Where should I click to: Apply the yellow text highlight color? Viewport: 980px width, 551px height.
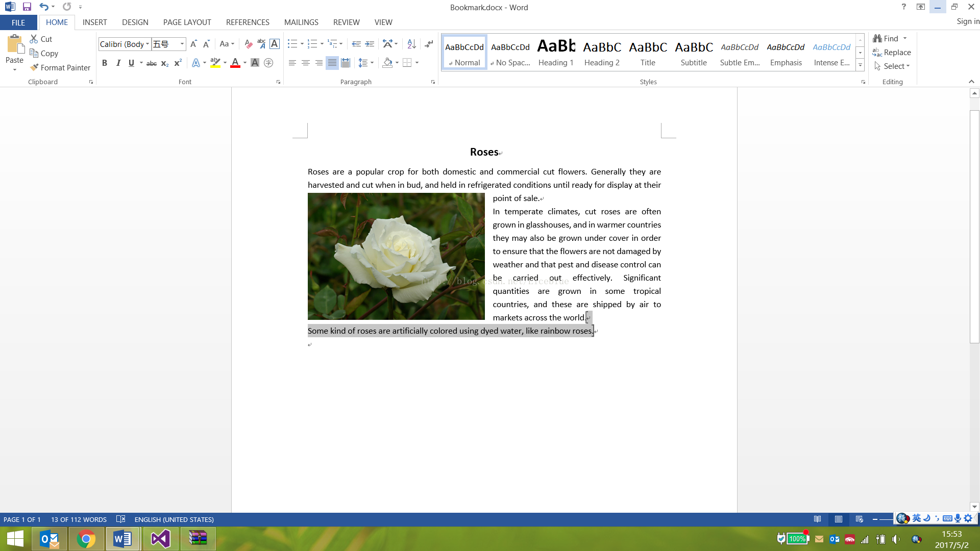click(215, 63)
